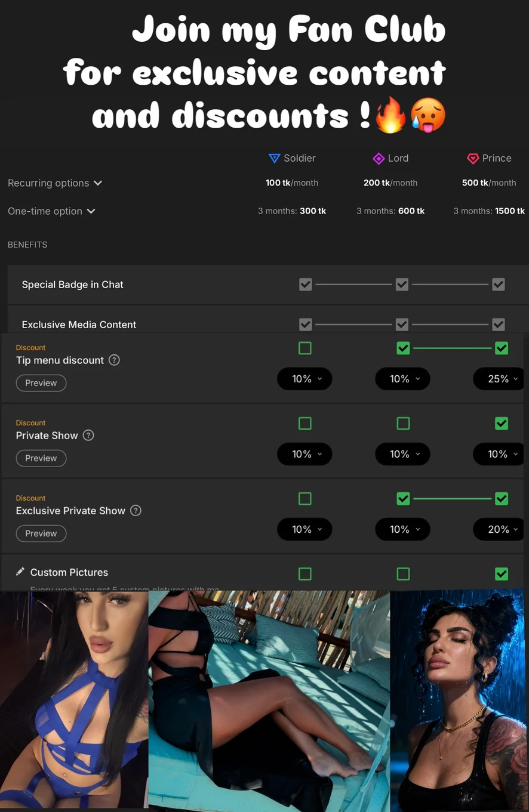Open the 20% Exclusive Private Show dropdown
Screen dimensions: 529x812
(499, 529)
